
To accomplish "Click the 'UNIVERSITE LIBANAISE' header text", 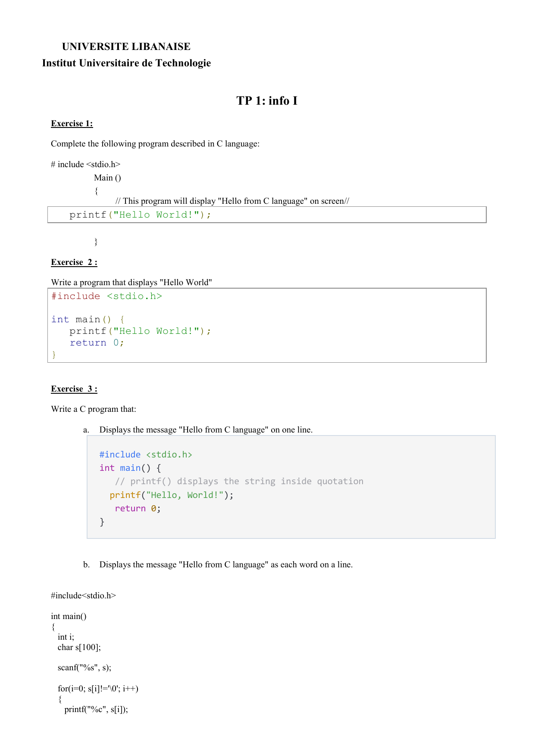I will [x=126, y=47].
